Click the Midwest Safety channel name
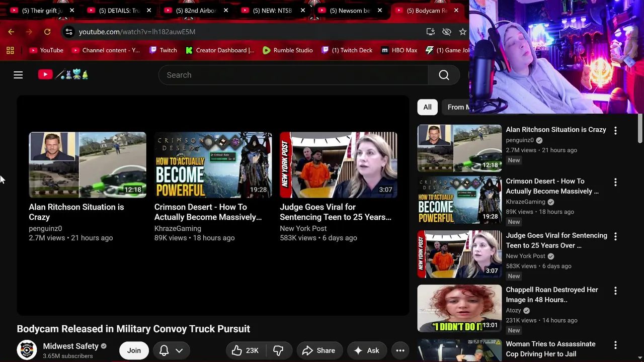The width and height of the screenshot is (644, 362). point(71,346)
